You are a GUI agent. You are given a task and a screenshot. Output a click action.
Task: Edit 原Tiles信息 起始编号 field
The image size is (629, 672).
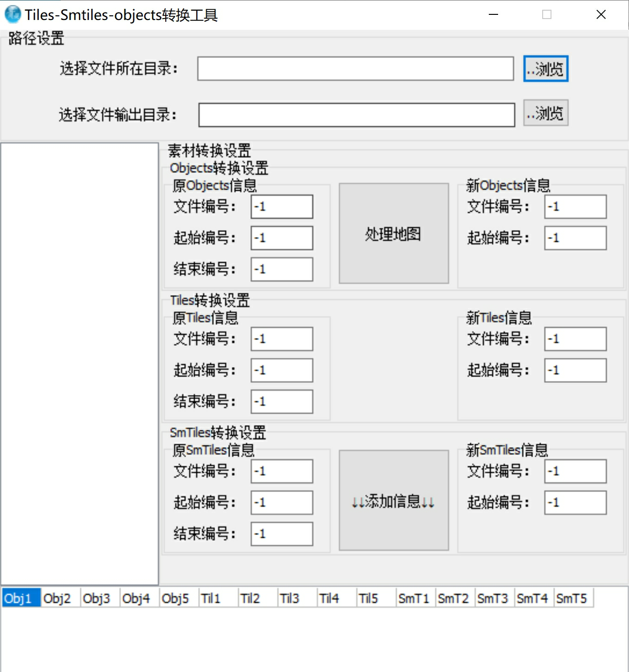point(282,370)
